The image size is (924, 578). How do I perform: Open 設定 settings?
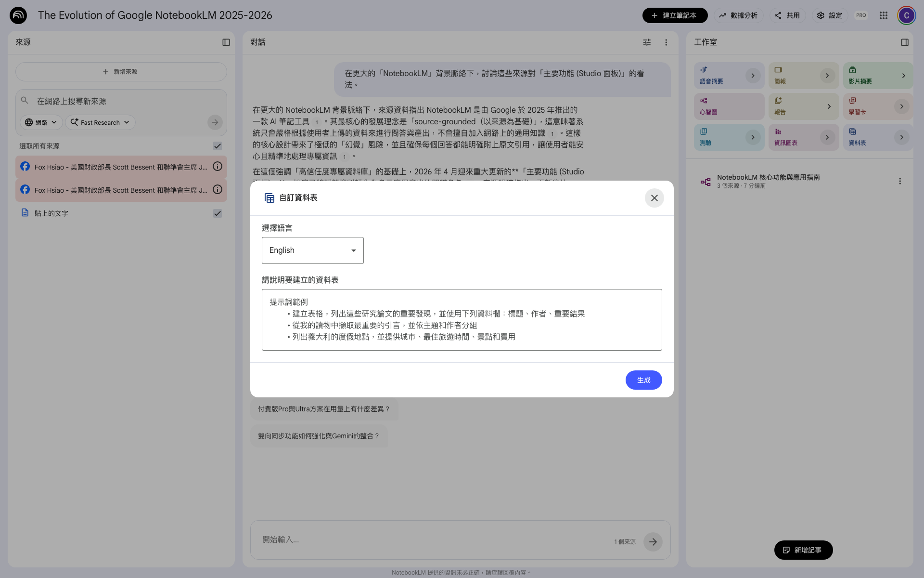click(x=830, y=15)
